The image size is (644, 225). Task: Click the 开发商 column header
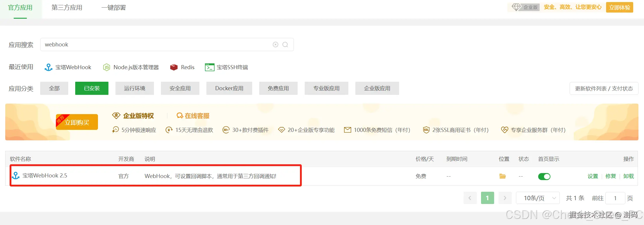click(126, 159)
